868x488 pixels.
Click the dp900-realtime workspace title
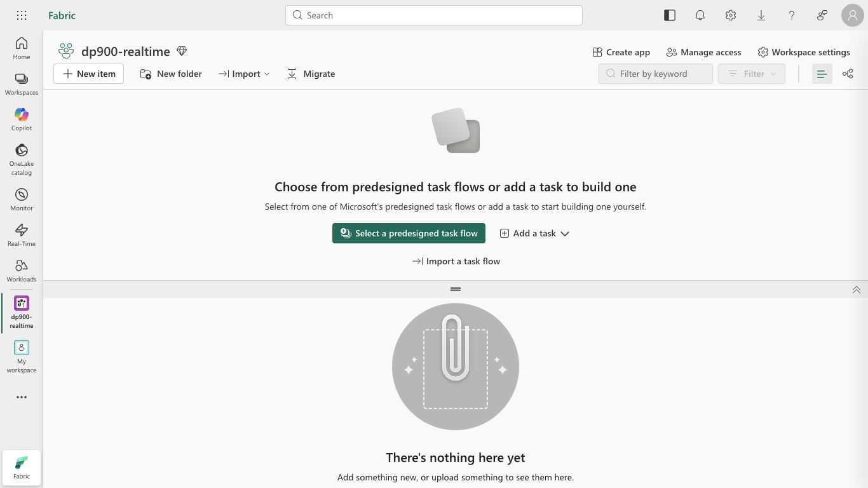coord(126,51)
